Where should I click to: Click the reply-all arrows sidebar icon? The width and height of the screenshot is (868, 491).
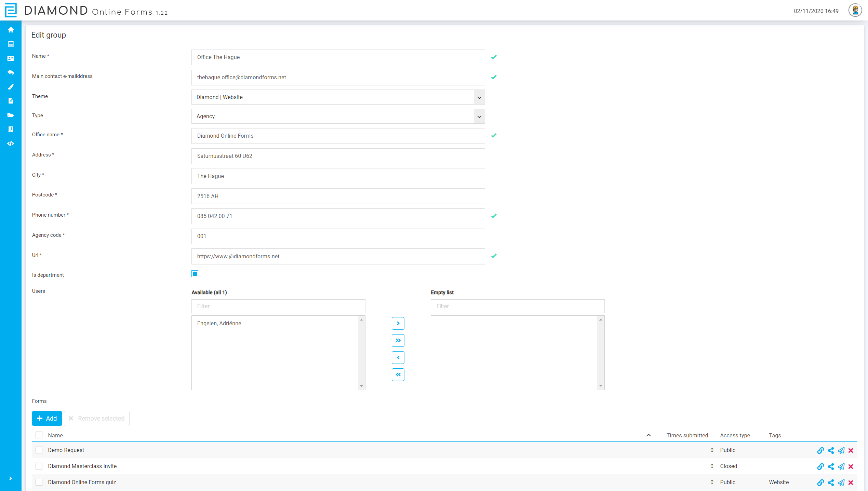(11, 72)
